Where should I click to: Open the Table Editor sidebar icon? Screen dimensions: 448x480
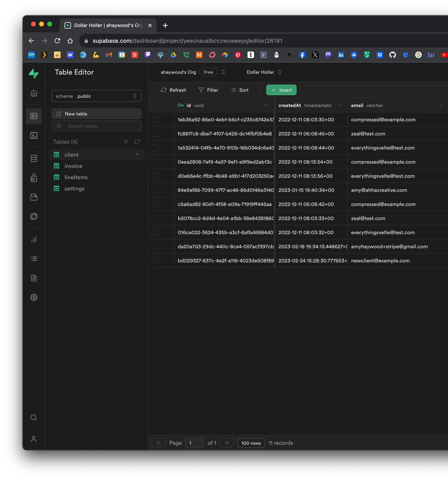[34, 116]
